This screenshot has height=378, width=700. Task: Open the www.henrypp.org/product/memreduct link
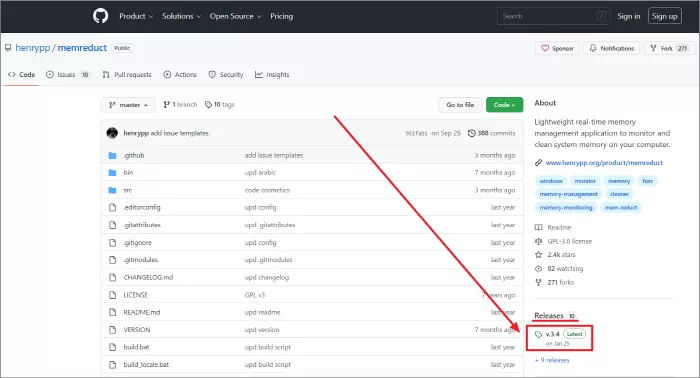click(604, 163)
